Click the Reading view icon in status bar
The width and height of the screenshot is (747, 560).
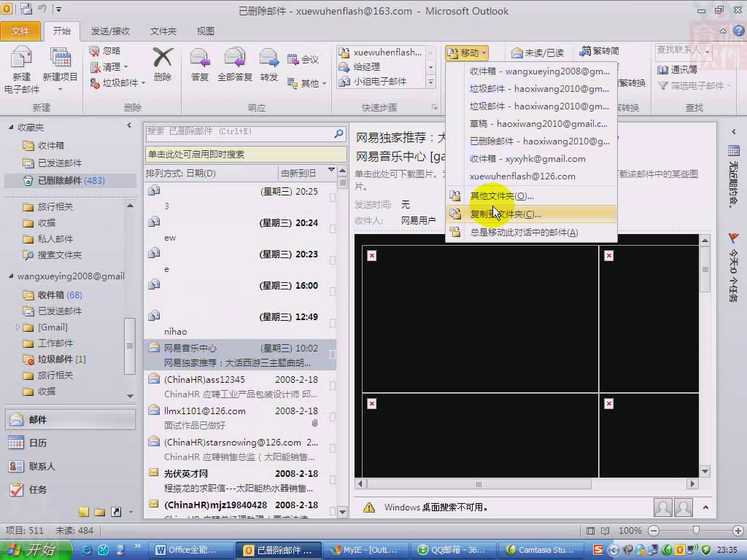(605, 531)
